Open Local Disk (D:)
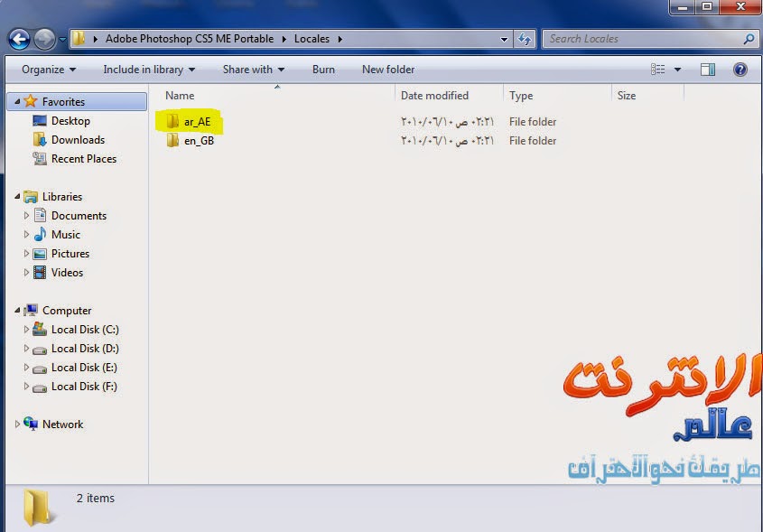Image resolution: width=763 pixels, height=532 pixels. coord(85,349)
